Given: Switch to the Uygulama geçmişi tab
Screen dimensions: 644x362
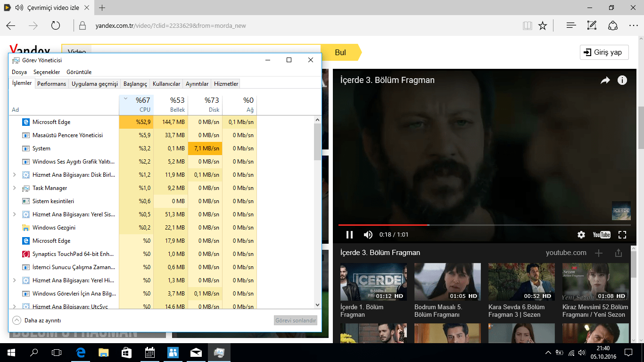Looking at the screenshot, I should tap(95, 84).
